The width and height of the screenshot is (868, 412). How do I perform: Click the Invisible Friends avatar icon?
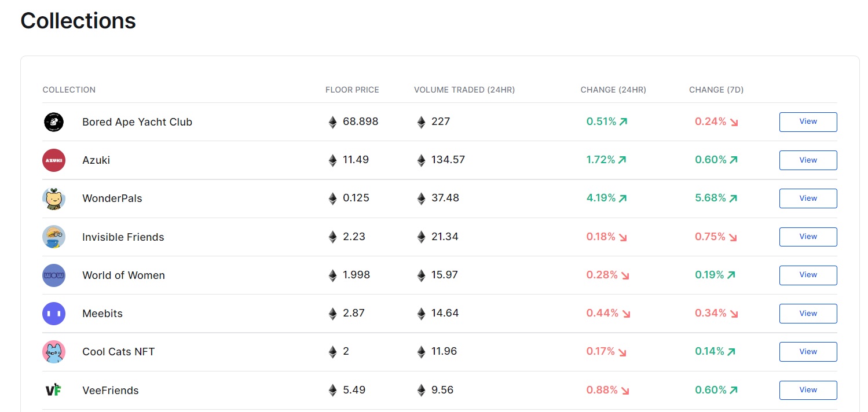click(x=54, y=237)
